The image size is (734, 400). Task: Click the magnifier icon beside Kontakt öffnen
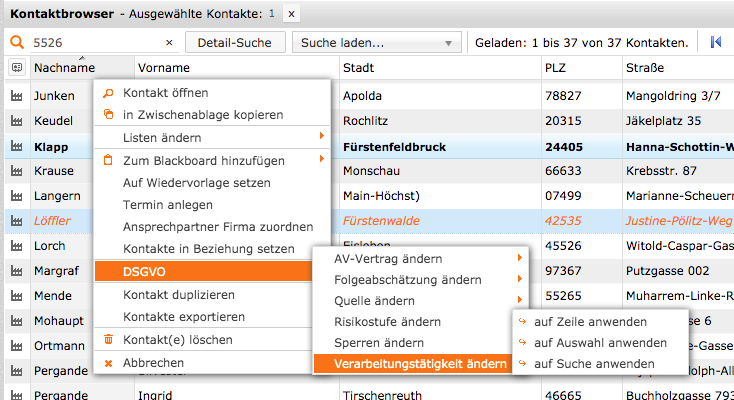[x=108, y=93]
